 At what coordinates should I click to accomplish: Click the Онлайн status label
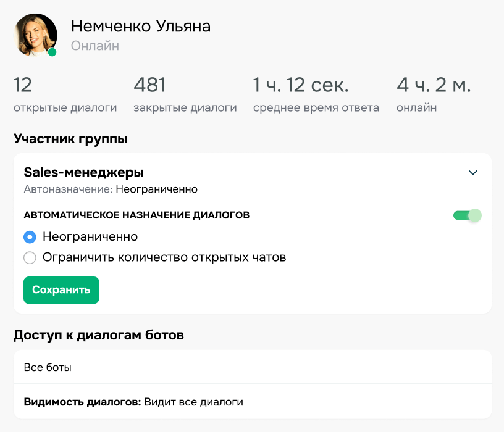click(93, 46)
